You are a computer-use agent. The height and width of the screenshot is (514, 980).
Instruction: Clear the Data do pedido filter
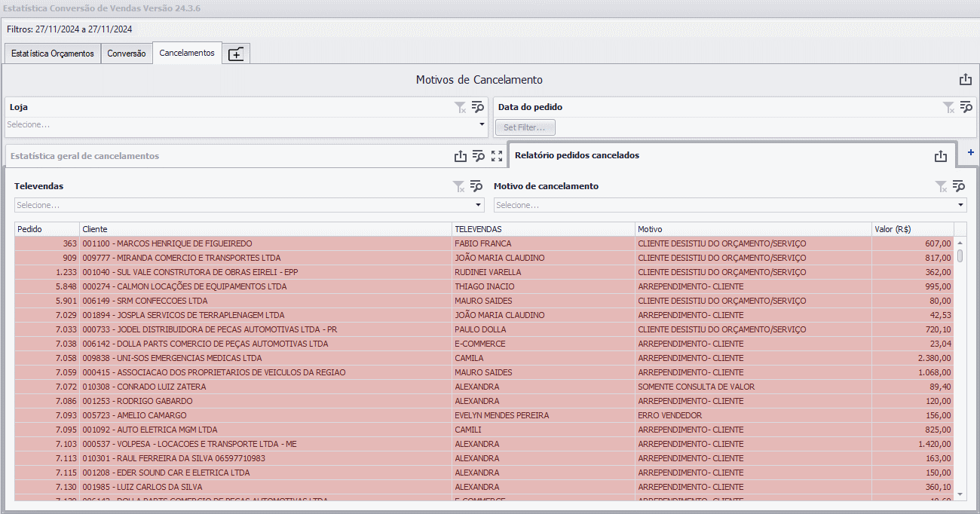tap(948, 108)
